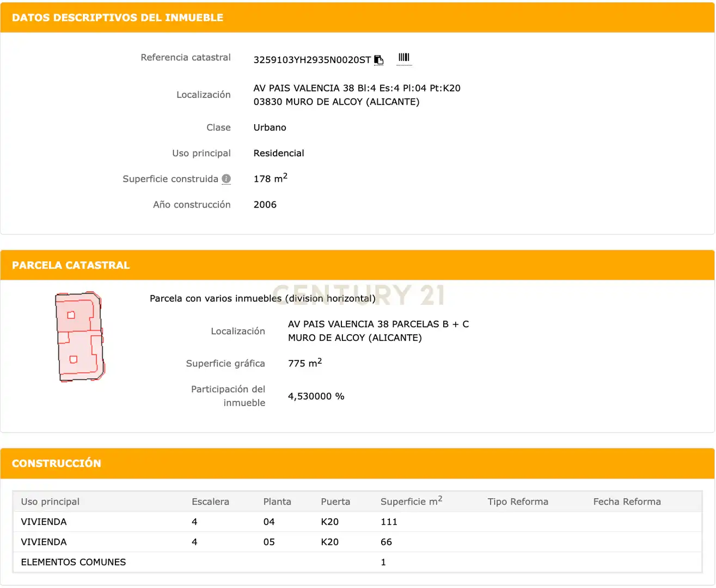Select planta value "05" in the table
This screenshot has height=588, width=716.
[269, 542]
